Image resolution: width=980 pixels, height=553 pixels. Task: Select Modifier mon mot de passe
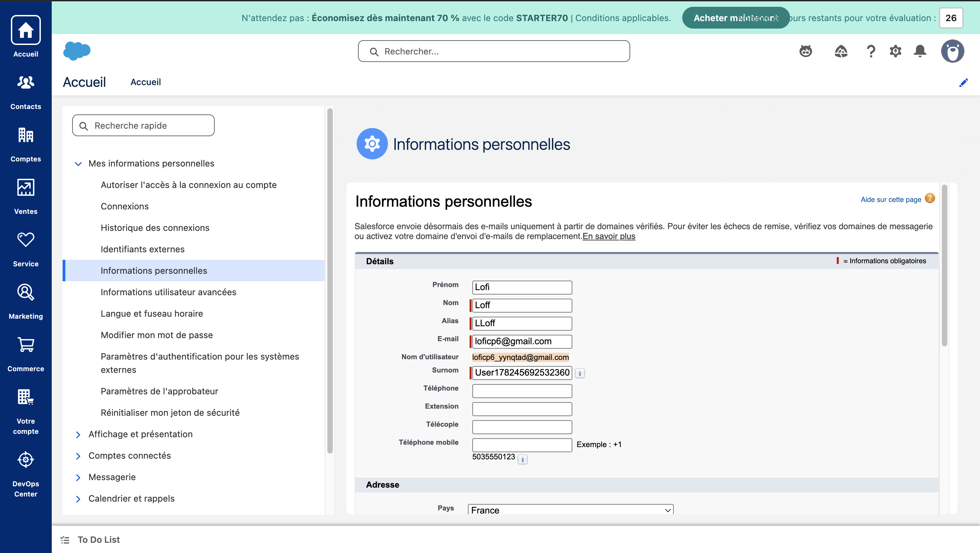pos(157,335)
